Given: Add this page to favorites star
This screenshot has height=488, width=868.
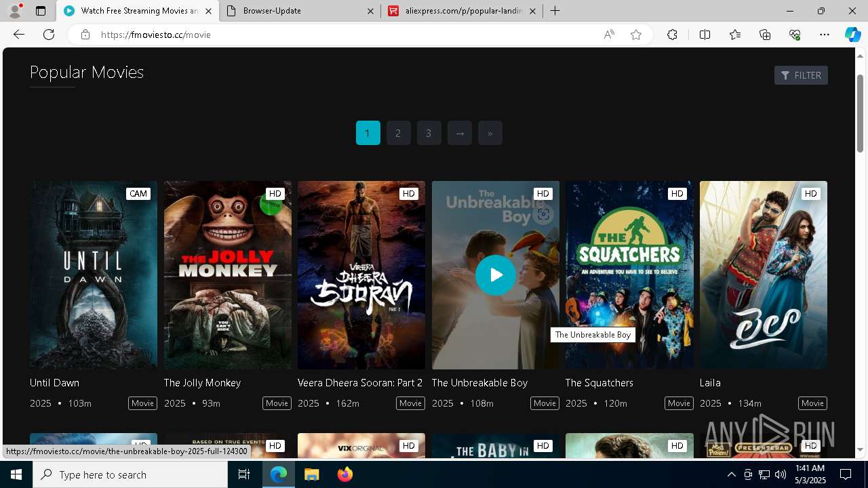Looking at the screenshot, I should (636, 35).
